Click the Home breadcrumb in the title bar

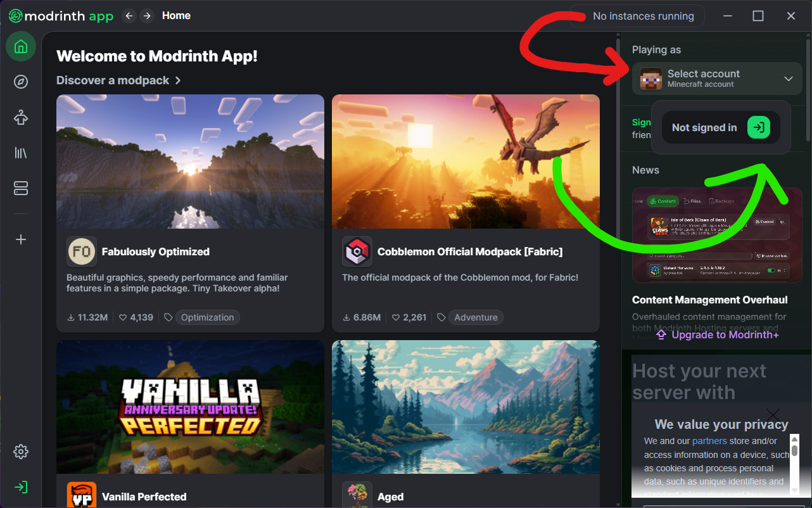(x=176, y=16)
